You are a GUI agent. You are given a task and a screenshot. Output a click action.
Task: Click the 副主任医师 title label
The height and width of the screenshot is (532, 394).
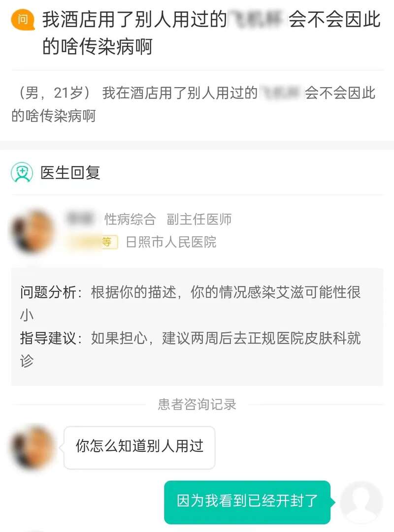pyautogui.click(x=199, y=219)
